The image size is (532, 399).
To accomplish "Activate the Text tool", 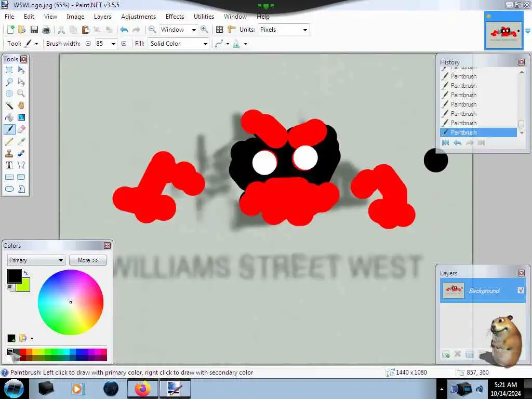I will pos(9,165).
